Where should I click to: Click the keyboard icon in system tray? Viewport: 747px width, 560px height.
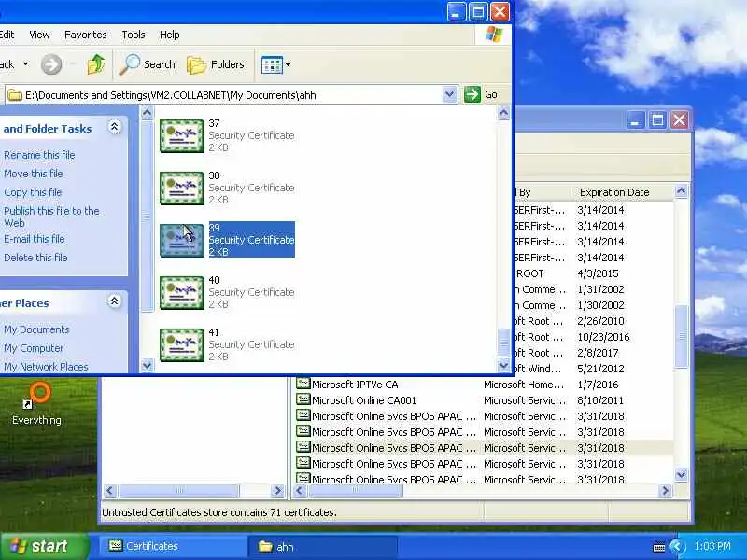tap(659, 547)
